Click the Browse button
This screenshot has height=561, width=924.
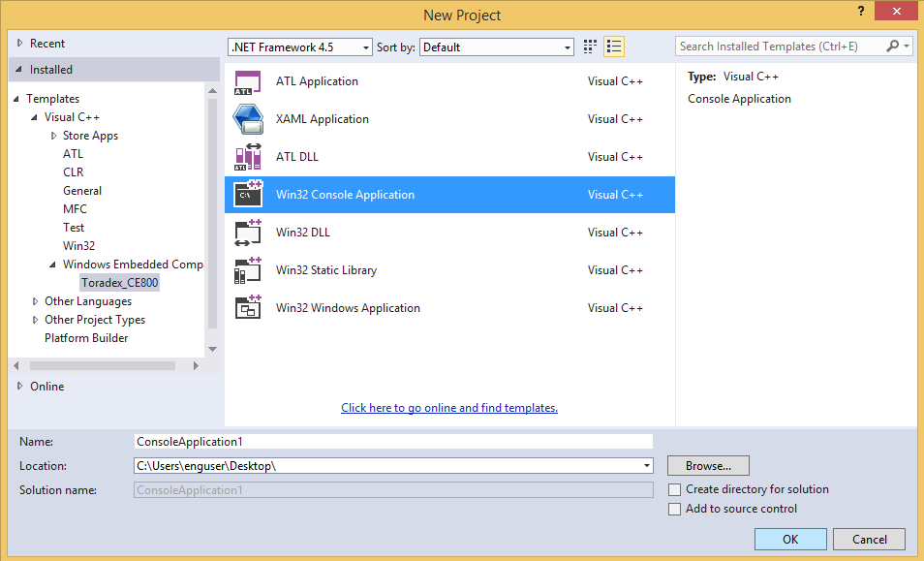(707, 465)
